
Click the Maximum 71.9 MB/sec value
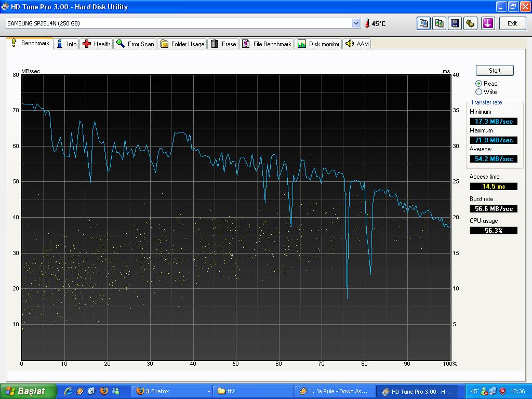pyautogui.click(x=494, y=140)
